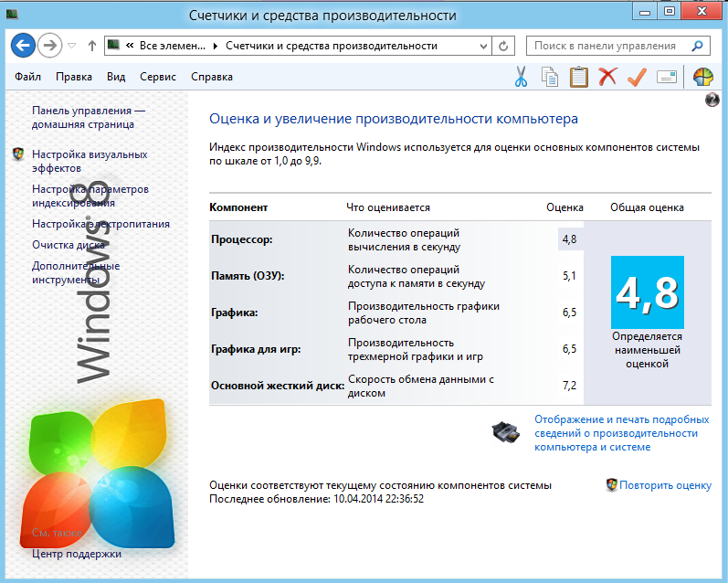The height and width of the screenshot is (583, 728).
Task: Click the shield icon beside Повторить оценку
Action: (612, 485)
